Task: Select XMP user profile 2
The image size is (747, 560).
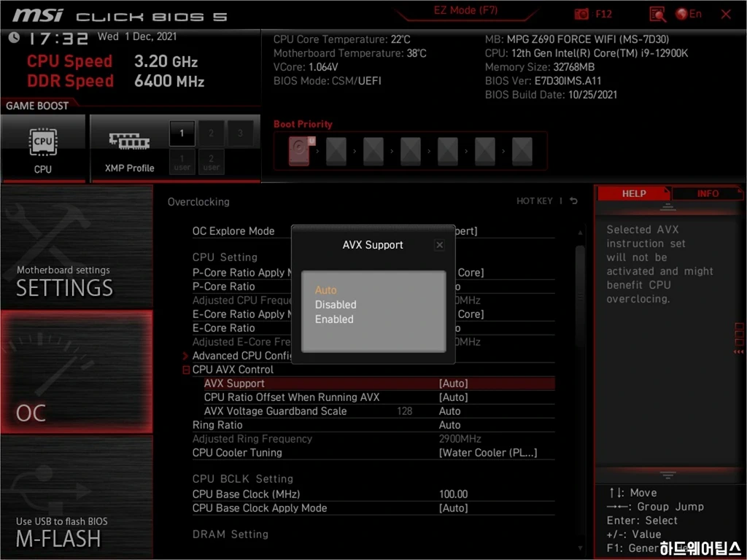Action: point(211,162)
